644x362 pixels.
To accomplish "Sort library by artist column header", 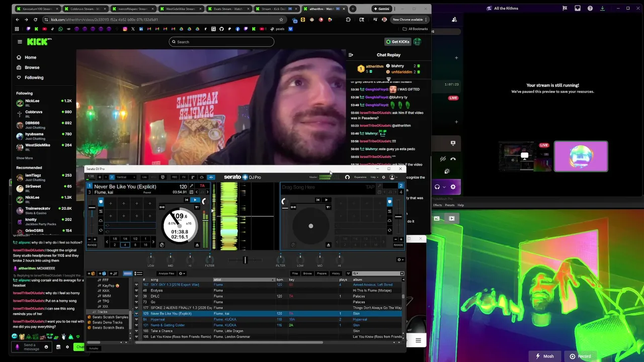I will click(244, 280).
